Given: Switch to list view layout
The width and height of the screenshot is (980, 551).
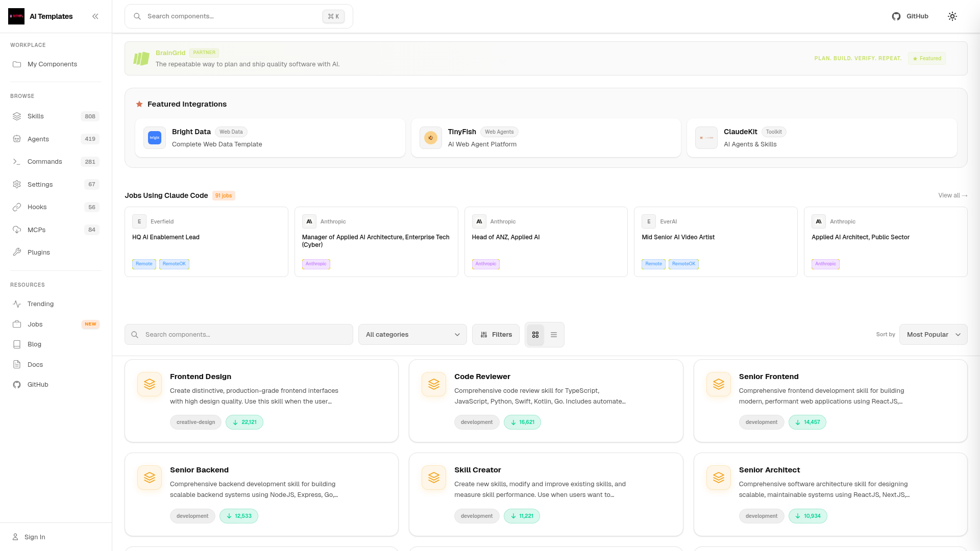Looking at the screenshot, I should (554, 335).
